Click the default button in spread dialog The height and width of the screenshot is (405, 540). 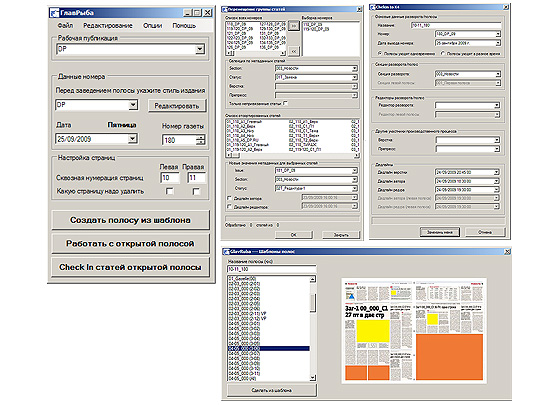point(440,232)
